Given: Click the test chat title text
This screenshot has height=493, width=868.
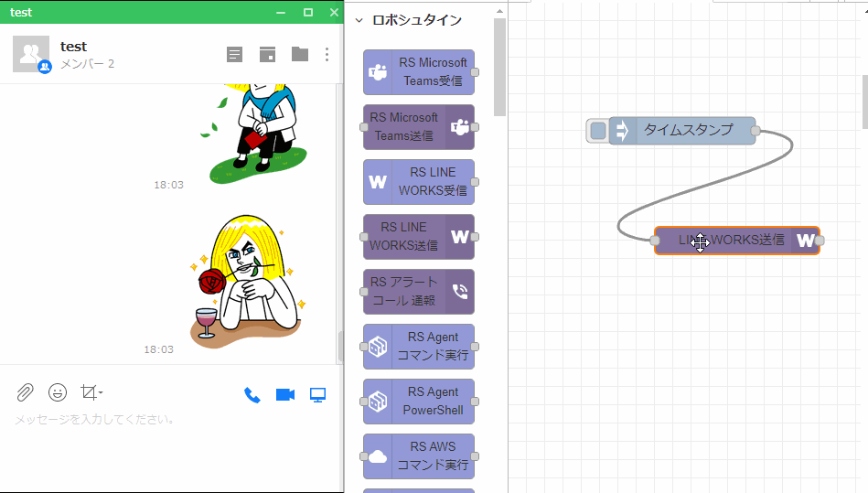Looking at the screenshot, I should pyautogui.click(x=73, y=47).
